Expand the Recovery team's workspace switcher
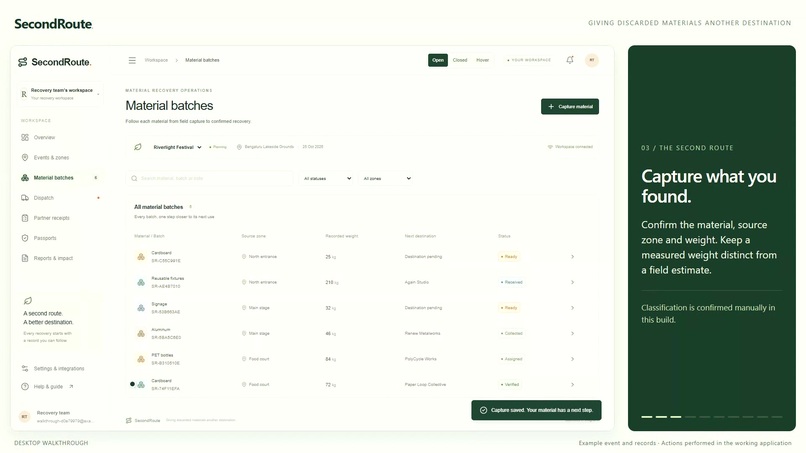The image size is (806, 453). (x=60, y=94)
